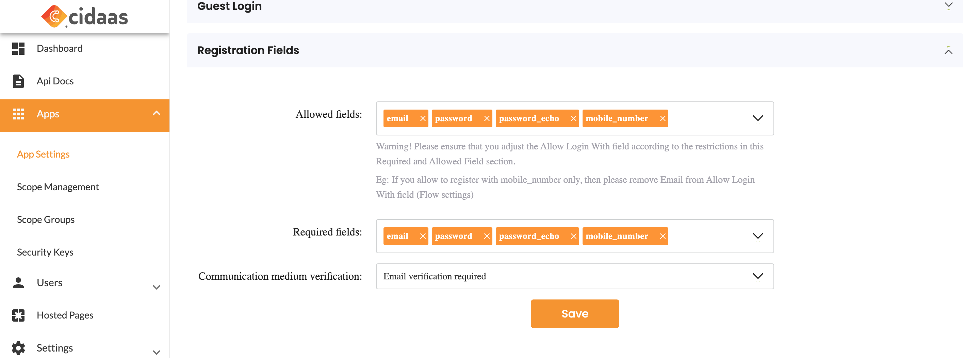Select the Users person icon
Viewport: 980px width, 358px height.
click(18, 282)
